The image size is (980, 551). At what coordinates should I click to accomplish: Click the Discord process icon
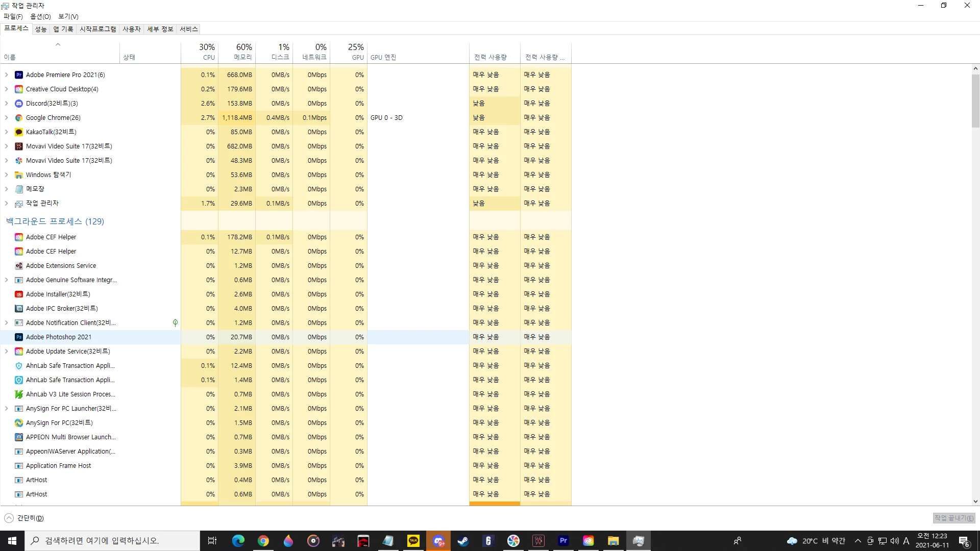point(19,104)
